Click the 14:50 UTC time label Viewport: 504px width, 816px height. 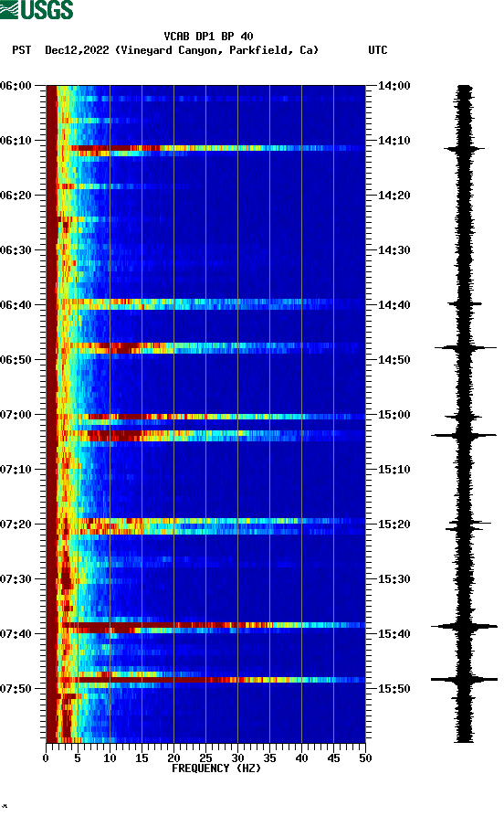[x=394, y=360]
